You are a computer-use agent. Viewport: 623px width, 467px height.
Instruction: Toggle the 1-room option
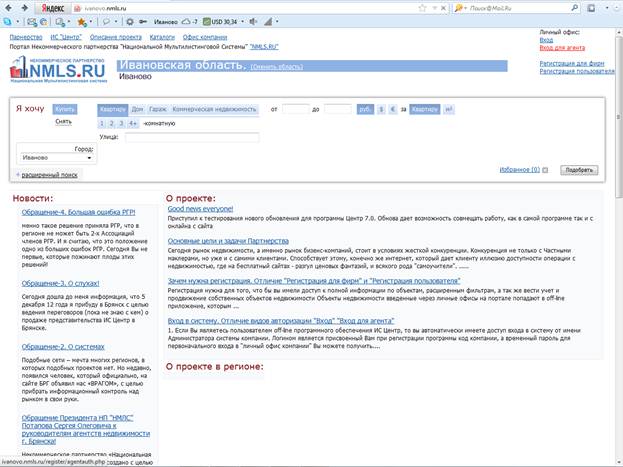102,124
